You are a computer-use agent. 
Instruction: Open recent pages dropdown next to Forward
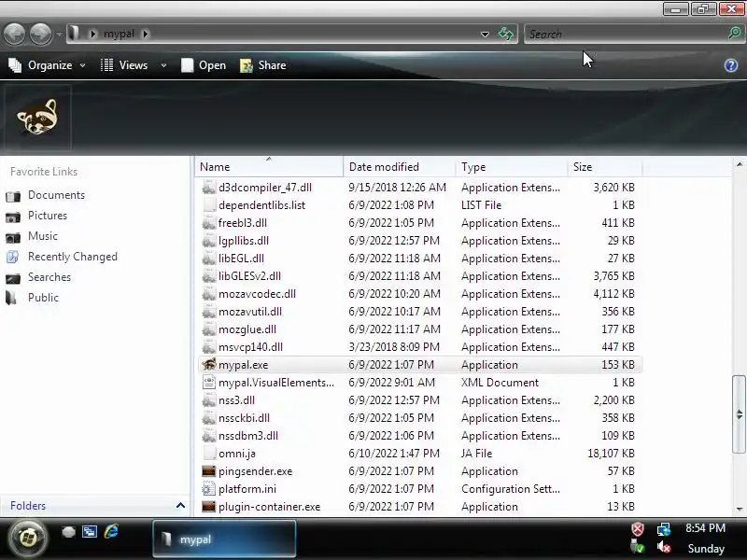pyautogui.click(x=59, y=35)
